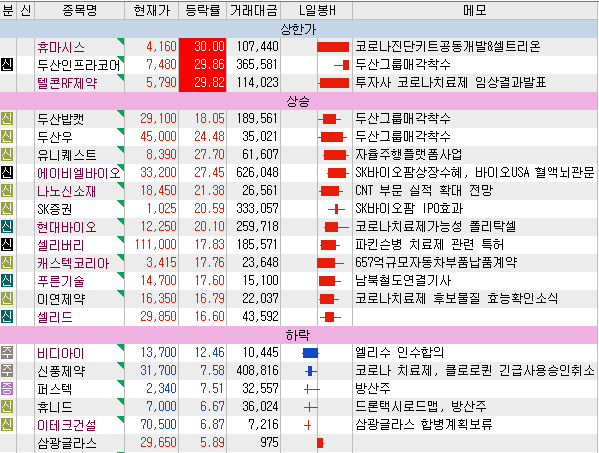The width and height of the screenshot is (599, 453).
Task: Select the stock name 현대바이오
Action: click(66, 227)
